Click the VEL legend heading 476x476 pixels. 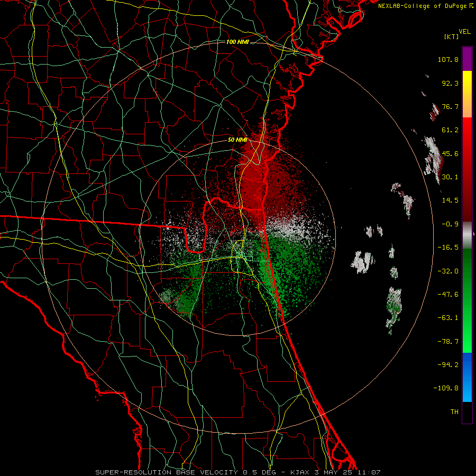(x=464, y=32)
